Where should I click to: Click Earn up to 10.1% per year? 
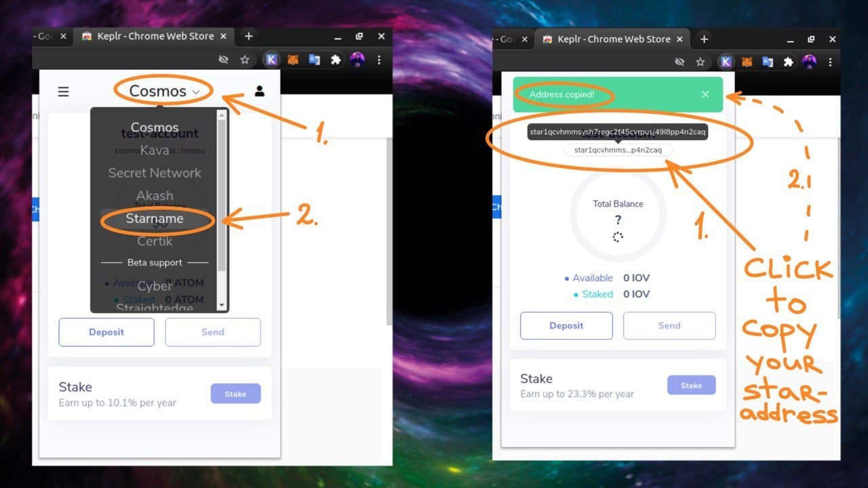pyautogui.click(x=117, y=403)
